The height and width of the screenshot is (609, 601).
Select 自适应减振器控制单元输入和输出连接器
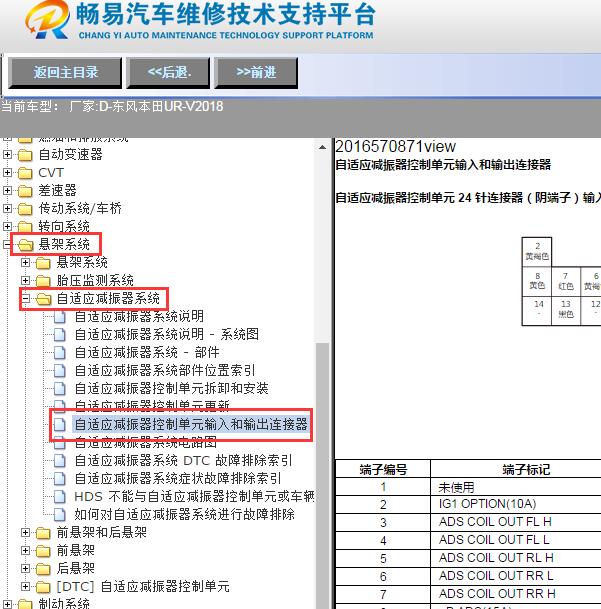[x=191, y=424]
